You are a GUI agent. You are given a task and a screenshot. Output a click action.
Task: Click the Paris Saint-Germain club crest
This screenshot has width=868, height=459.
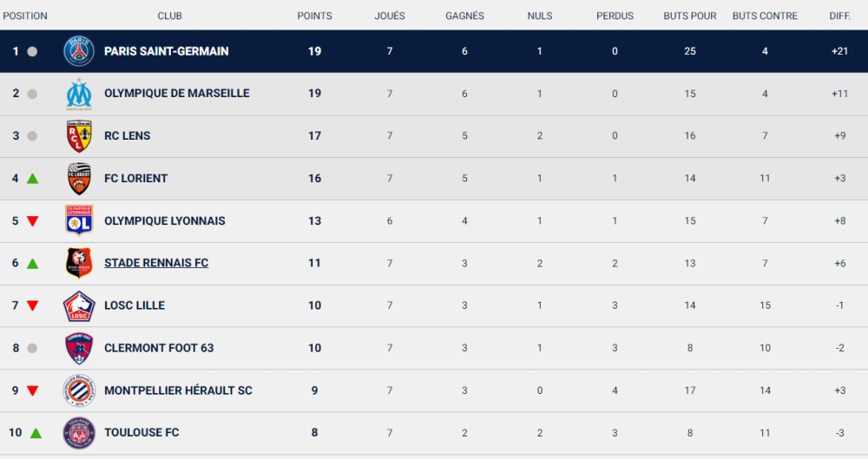click(x=79, y=51)
